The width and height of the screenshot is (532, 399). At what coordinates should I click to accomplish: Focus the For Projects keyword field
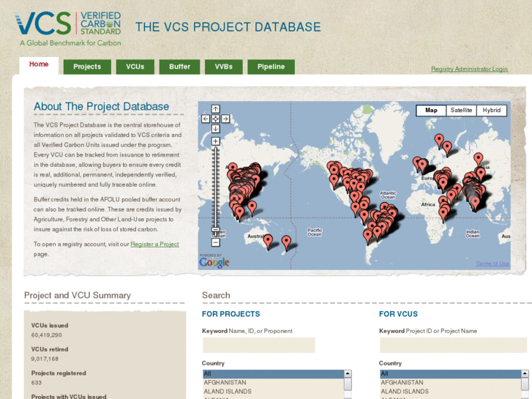[259, 345]
